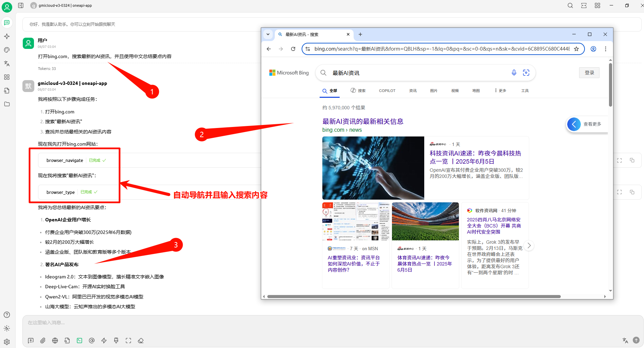644x348 pixels.
Task: Expand the 查看更多 side panel button
Action: pyautogui.click(x=587, y=124)
